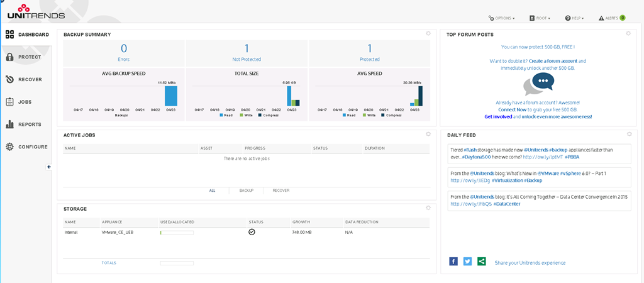The height and width of the screenshot is (283, 644).
Task: Open the Recover icon in sidebar
Action: 9,79
